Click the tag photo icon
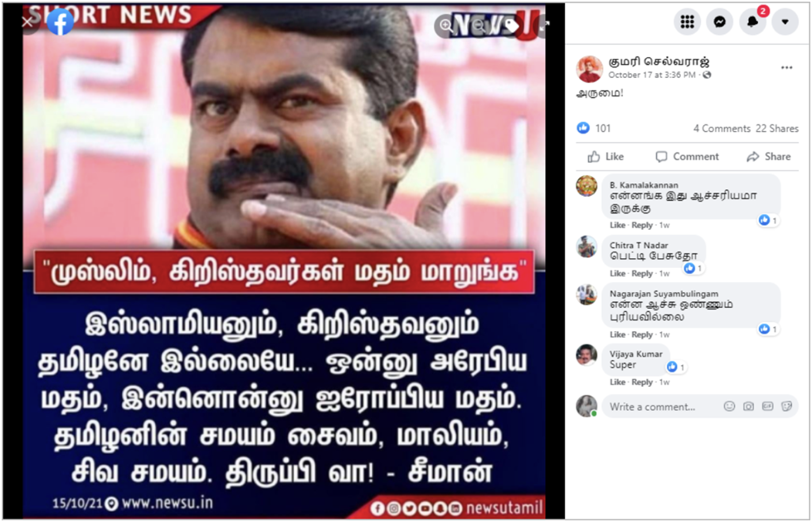 coord(512,26)
